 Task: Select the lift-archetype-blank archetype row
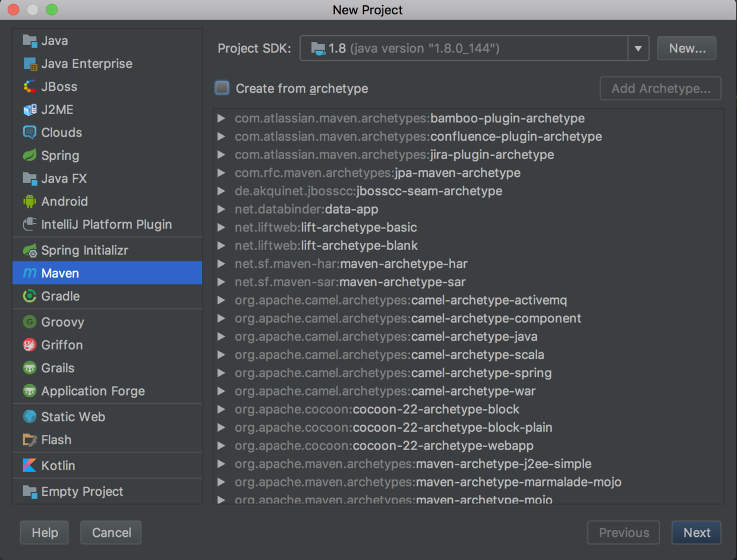[359, 245]
